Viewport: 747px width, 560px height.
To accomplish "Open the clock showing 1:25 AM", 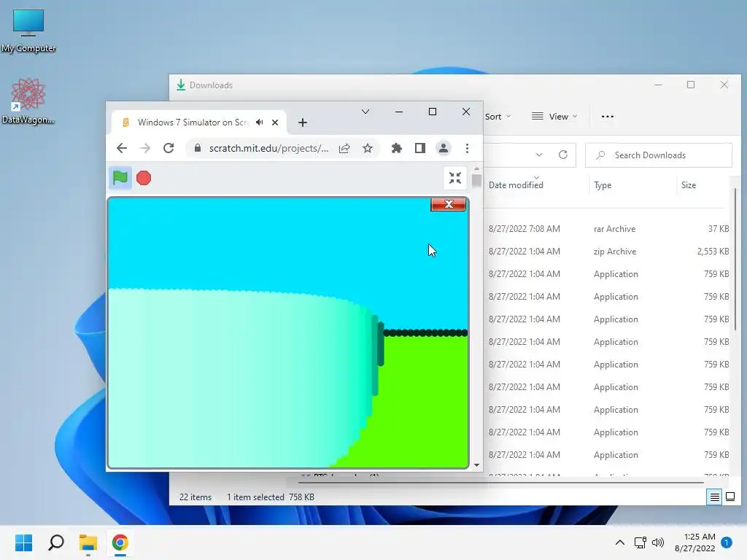I will [x=695, y=542].
